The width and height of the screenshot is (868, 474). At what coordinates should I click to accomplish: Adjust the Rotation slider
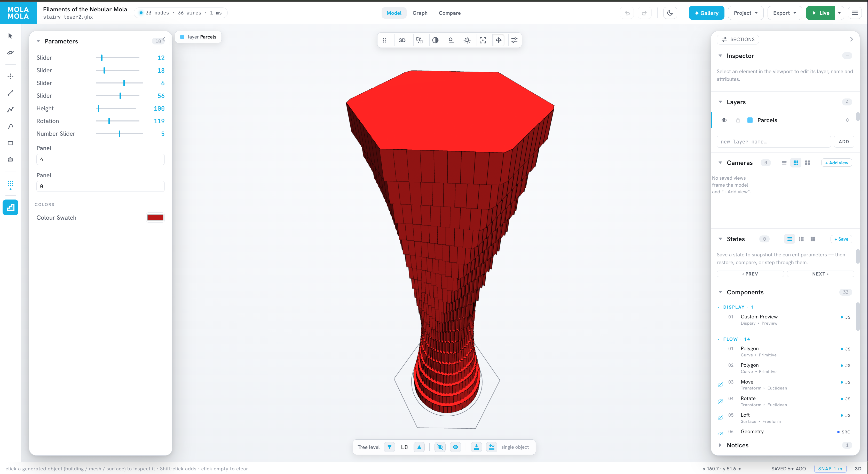pos(117,121)
